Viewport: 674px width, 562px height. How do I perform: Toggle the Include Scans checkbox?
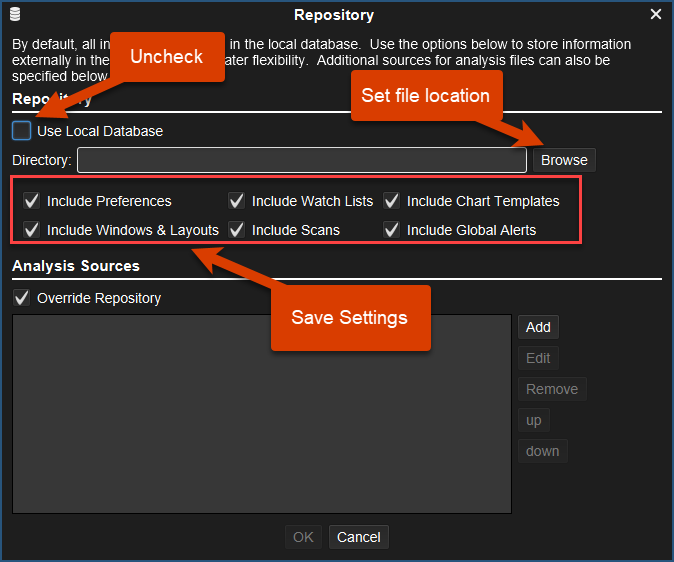coord(237,230)
